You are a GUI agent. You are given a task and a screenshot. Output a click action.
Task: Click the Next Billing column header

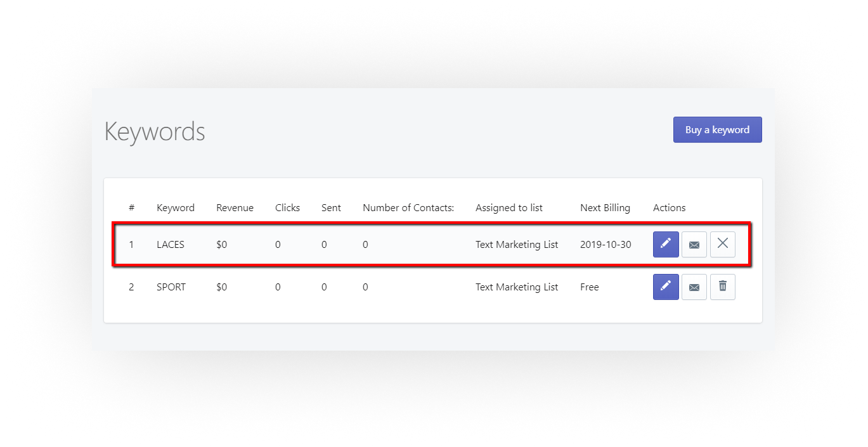tap(605, 207)
